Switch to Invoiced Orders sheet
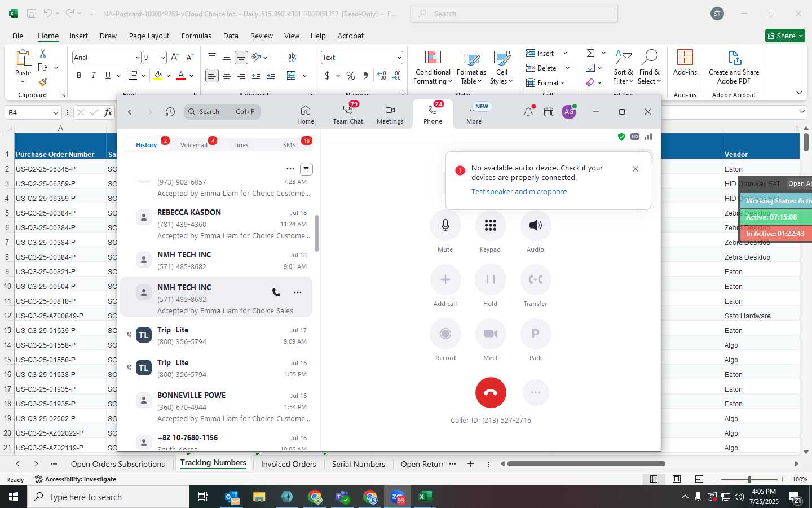The height and width of the screenshot is (508, 812). click(x=288, y=464)
